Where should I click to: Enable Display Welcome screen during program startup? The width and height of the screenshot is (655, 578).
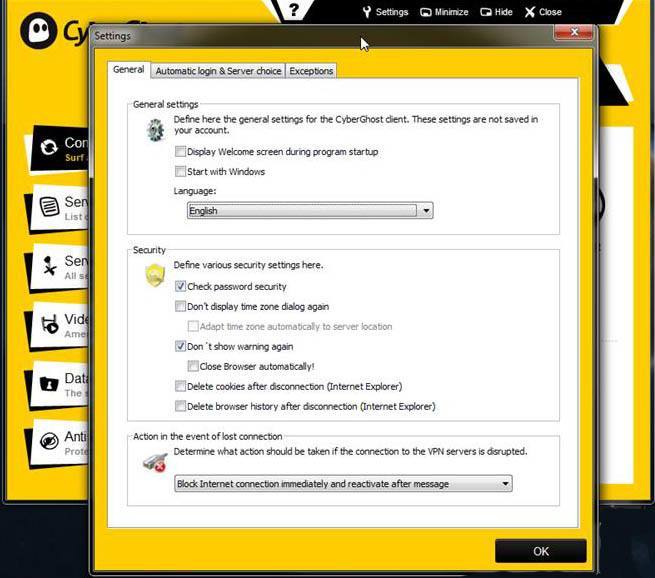pos(180,152)
